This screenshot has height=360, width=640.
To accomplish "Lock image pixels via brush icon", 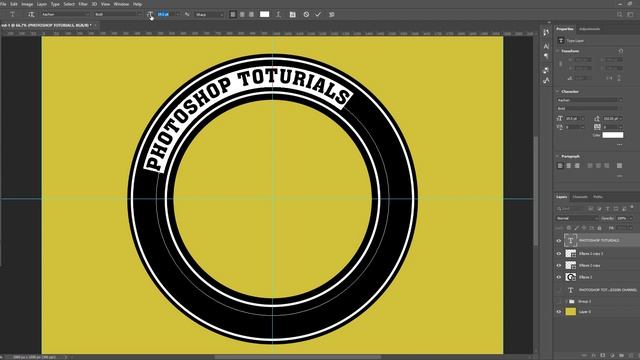I will click(576, 228).
